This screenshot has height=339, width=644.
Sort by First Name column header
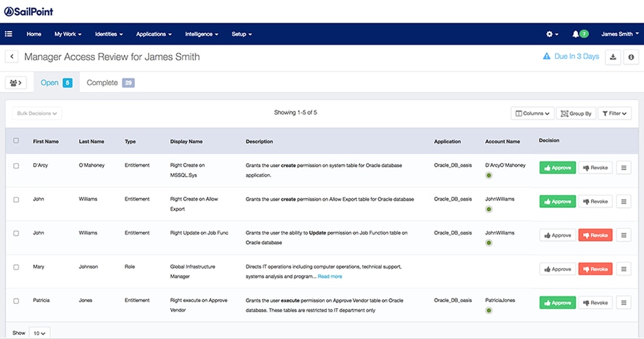pos(45,142)
